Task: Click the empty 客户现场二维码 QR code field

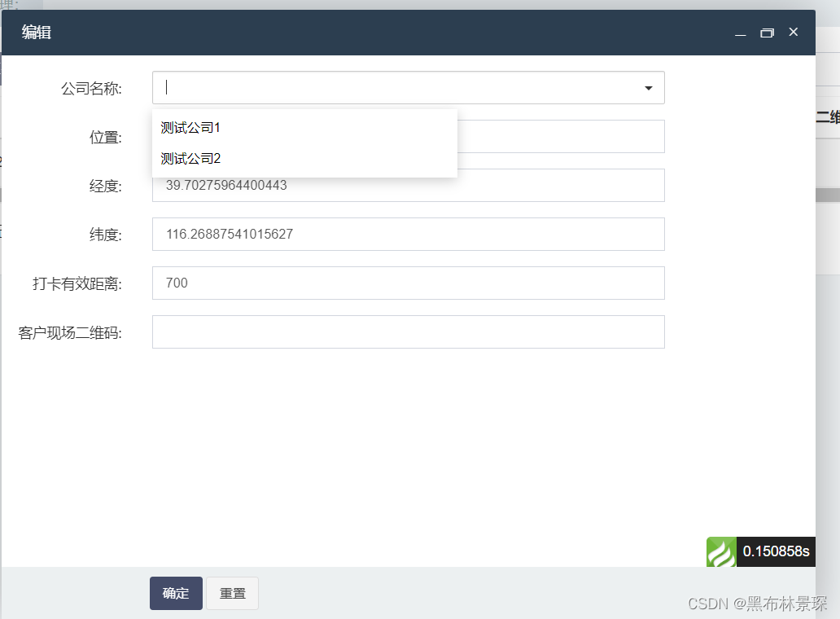Action: click(x=407, y=331)
